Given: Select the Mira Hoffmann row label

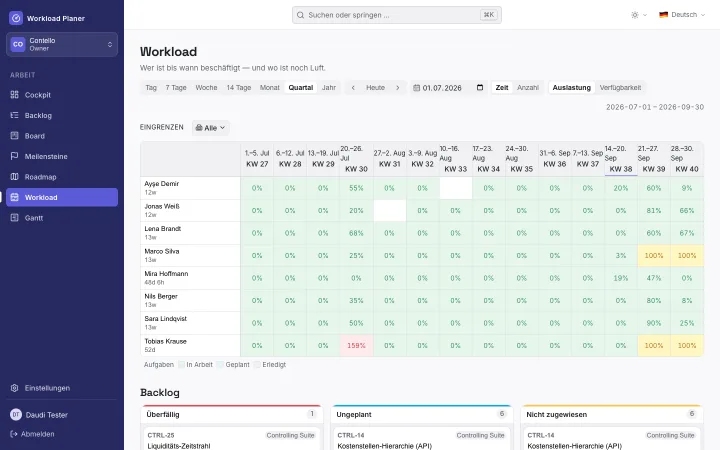Looking at the screenshot, I should coord(190,278).
